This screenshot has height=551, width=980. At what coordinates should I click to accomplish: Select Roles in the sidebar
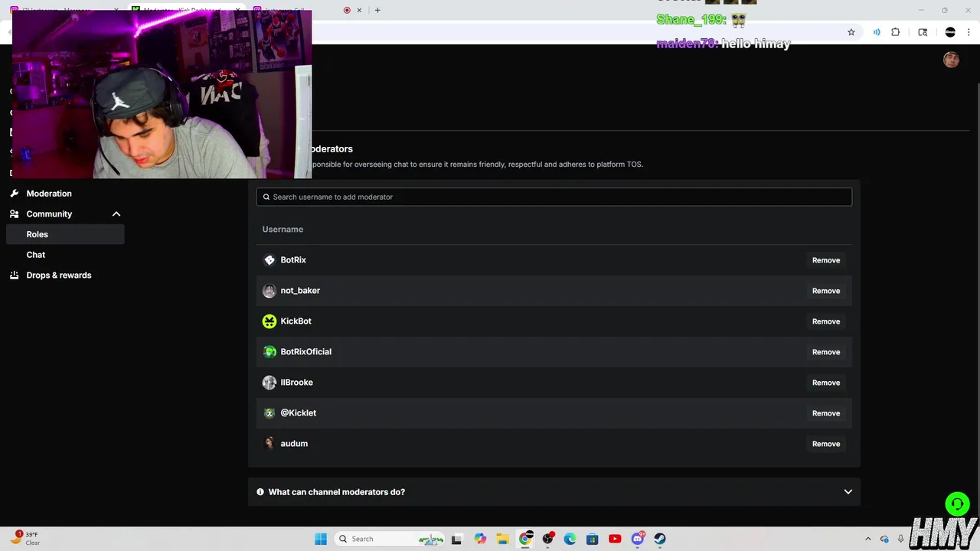point(65,234)
